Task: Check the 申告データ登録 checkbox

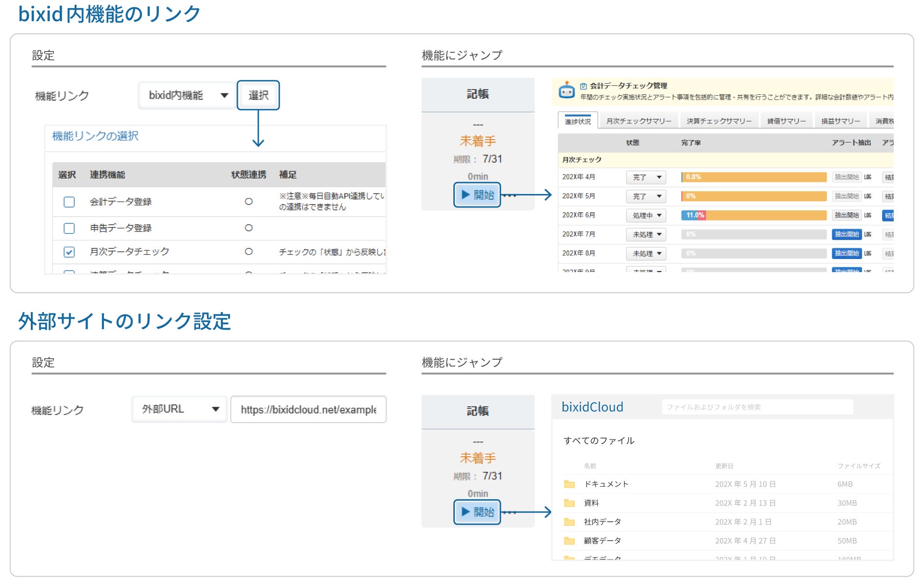Action: point(69,228)
